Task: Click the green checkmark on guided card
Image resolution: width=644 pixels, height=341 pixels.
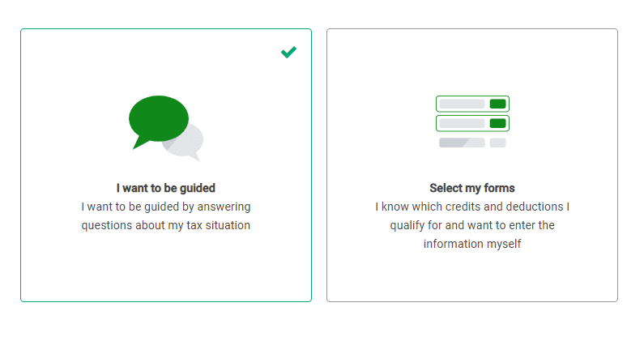Action: pyautogui.click(x=288, y=52)
